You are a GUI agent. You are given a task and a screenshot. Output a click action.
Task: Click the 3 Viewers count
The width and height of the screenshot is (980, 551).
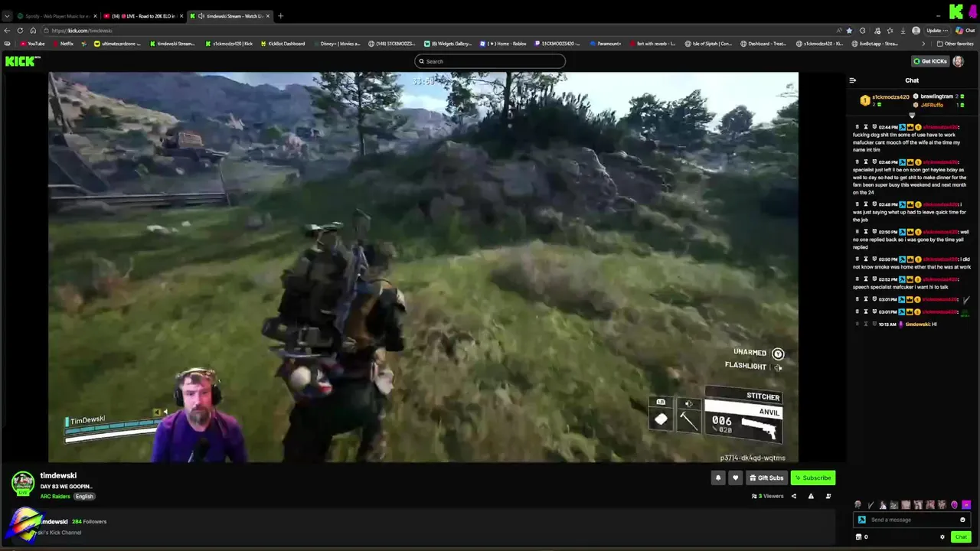(768, 496)
